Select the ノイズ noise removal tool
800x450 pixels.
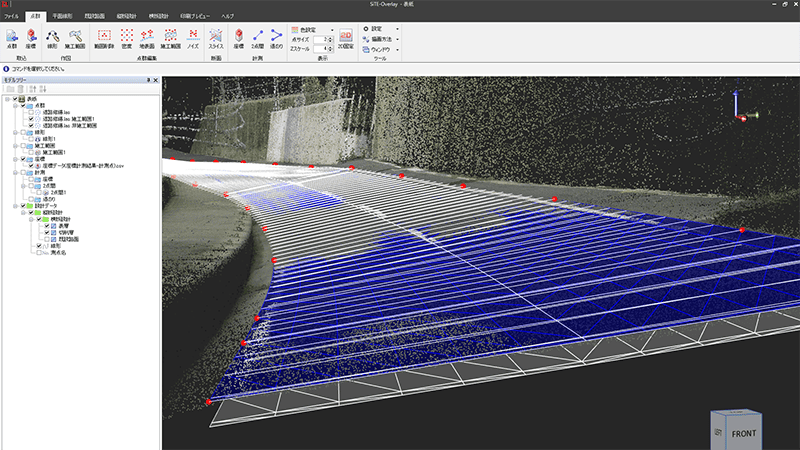coord(193,39)
